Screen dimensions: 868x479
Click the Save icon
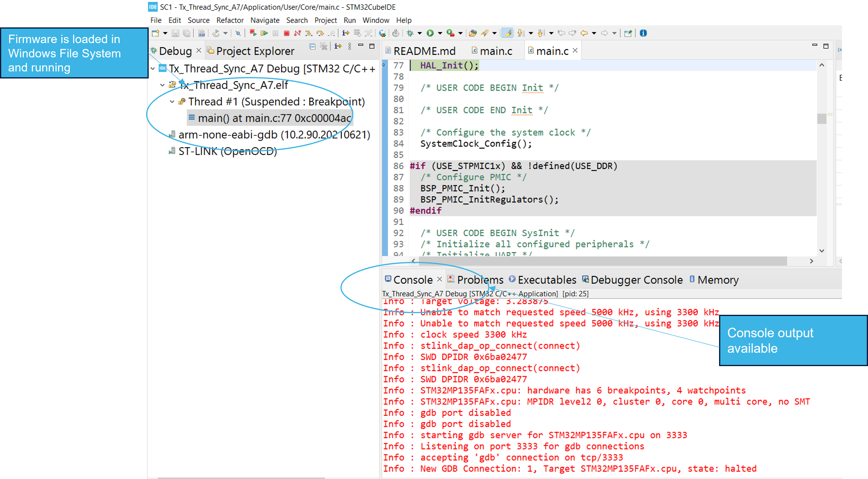click(175, 33)
